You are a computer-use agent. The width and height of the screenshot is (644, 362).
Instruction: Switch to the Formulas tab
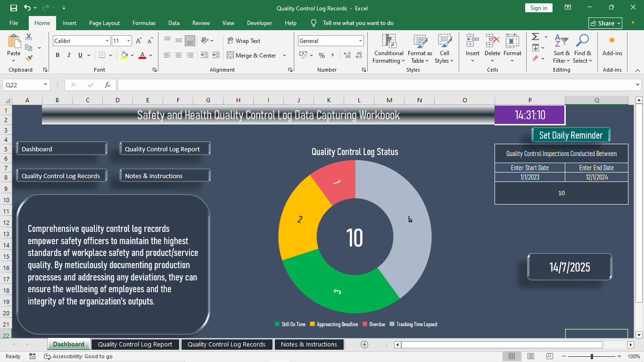click(x=144, y=23)
